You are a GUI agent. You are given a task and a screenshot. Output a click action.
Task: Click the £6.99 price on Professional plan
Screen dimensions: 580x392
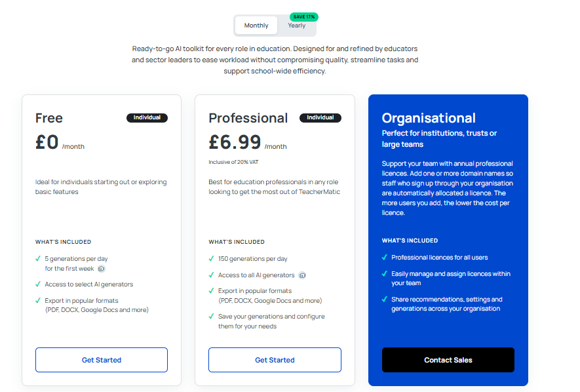click(235, 142)
